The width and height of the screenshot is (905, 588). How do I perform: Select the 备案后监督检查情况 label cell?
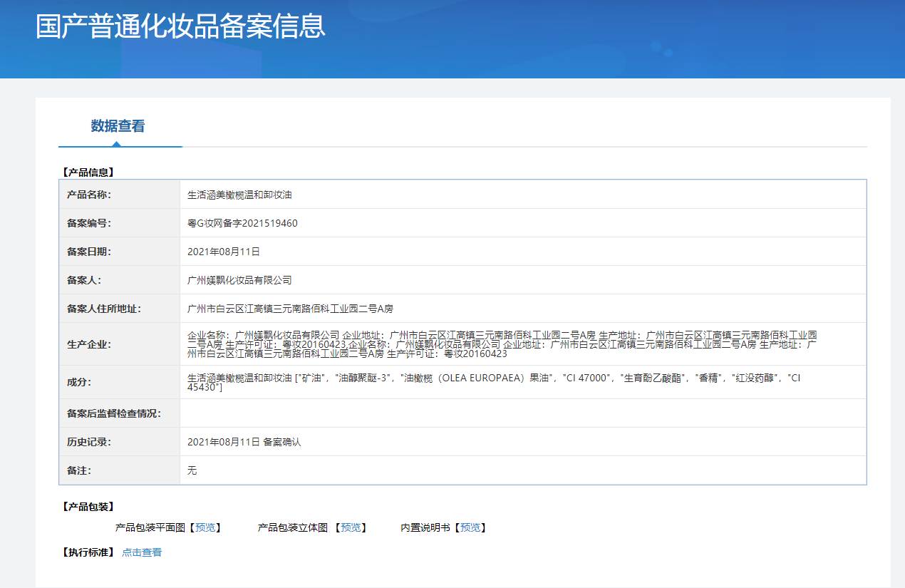point(120,413)
